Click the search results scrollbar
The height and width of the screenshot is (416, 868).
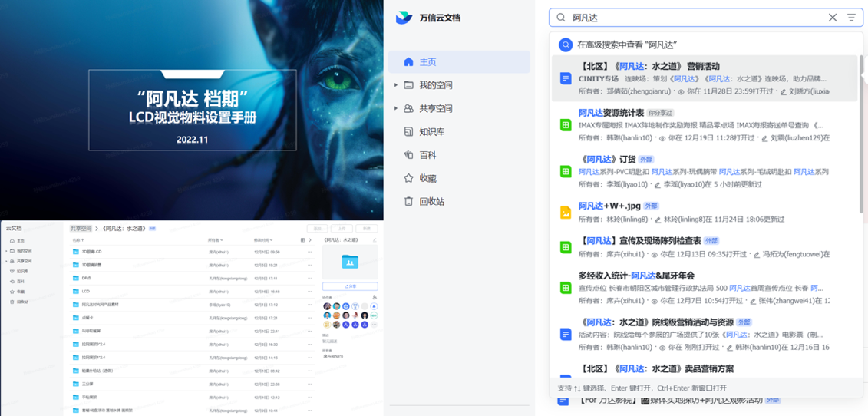[861, 133]
